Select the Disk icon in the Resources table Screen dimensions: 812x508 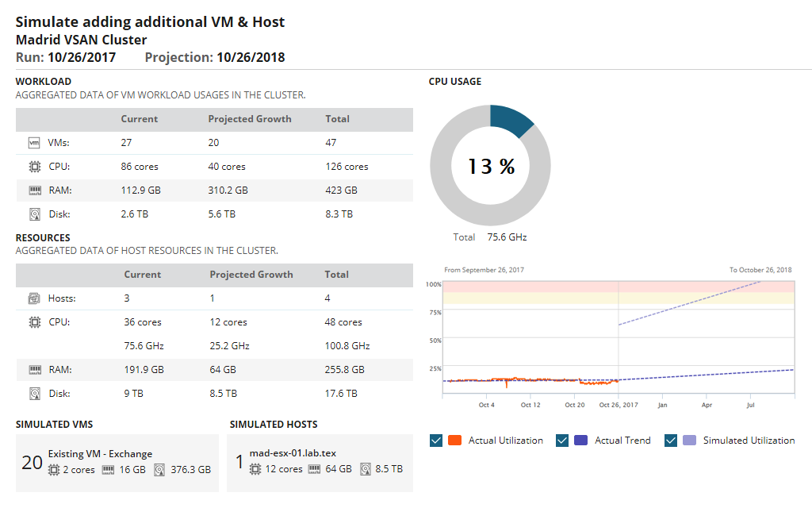tap(33, 393)
